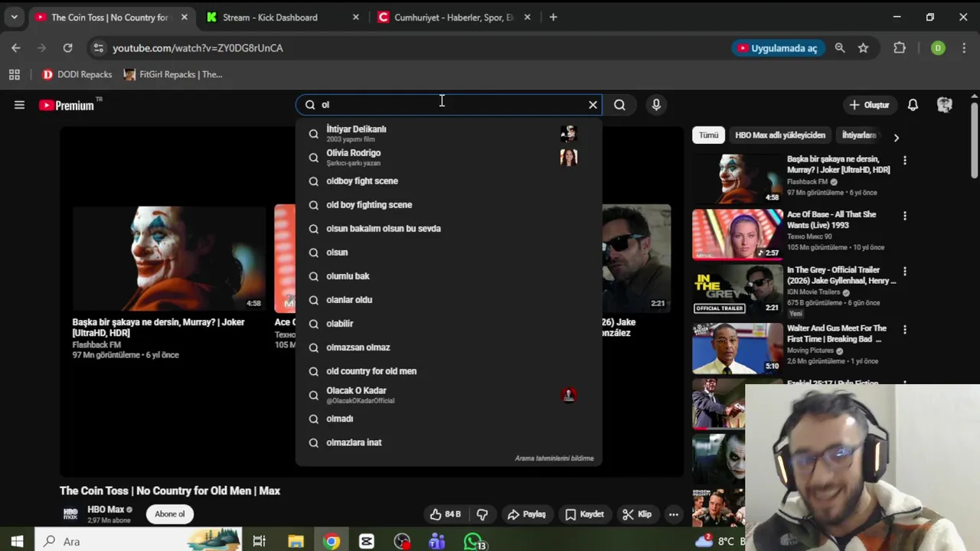
Task: Open FitGirl Repacks bookmark
Action: [x=174, y=74]
